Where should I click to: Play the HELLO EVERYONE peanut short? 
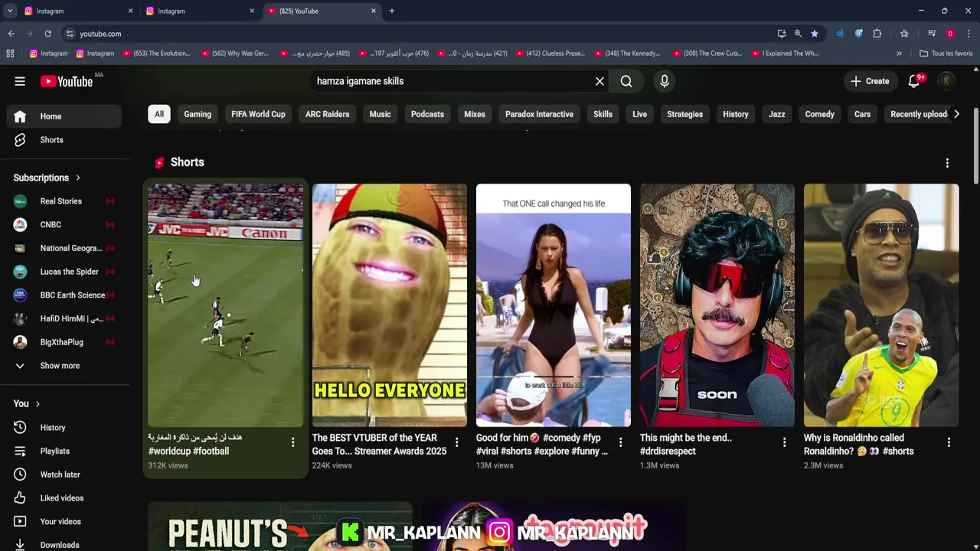[390, 305]
